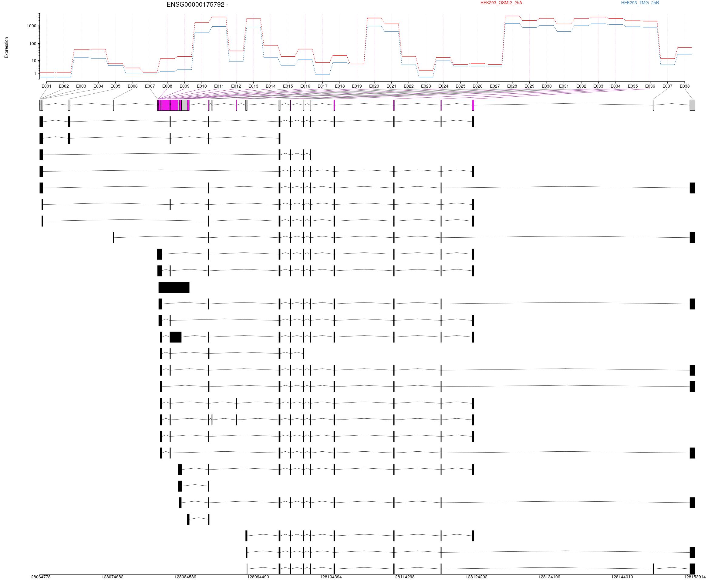Image resolution: width=728 pixels, height=582 pixels.
Task: Click exon label E001
Action: (46, 86)
